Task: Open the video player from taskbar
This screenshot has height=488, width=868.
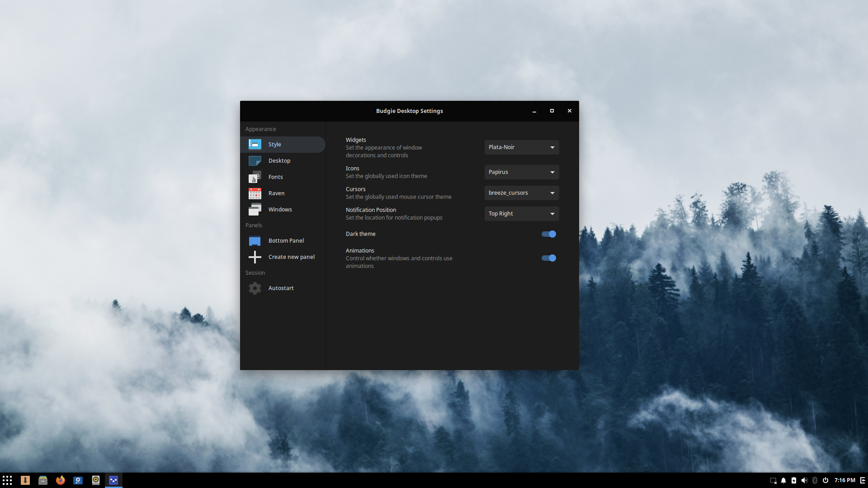Action: coord(78,480)
